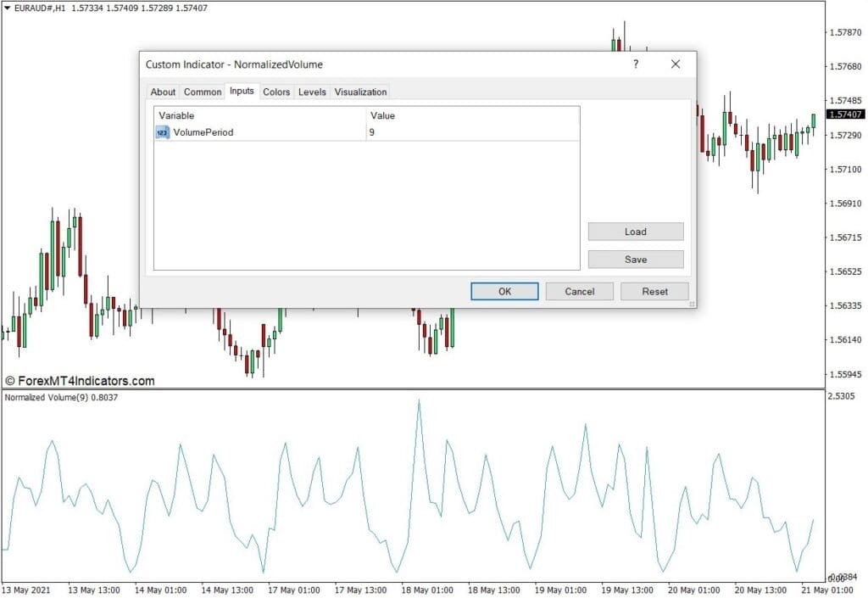Go to the Colors tab
Viewport: 868px width, 598px height.
click(x=276, y=92)
